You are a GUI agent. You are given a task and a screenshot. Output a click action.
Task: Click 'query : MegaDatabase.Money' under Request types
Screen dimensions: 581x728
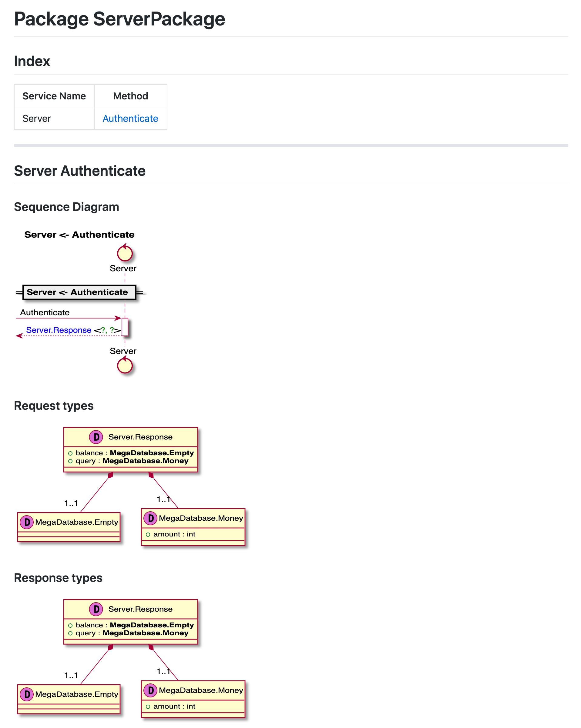coord(132,461)
